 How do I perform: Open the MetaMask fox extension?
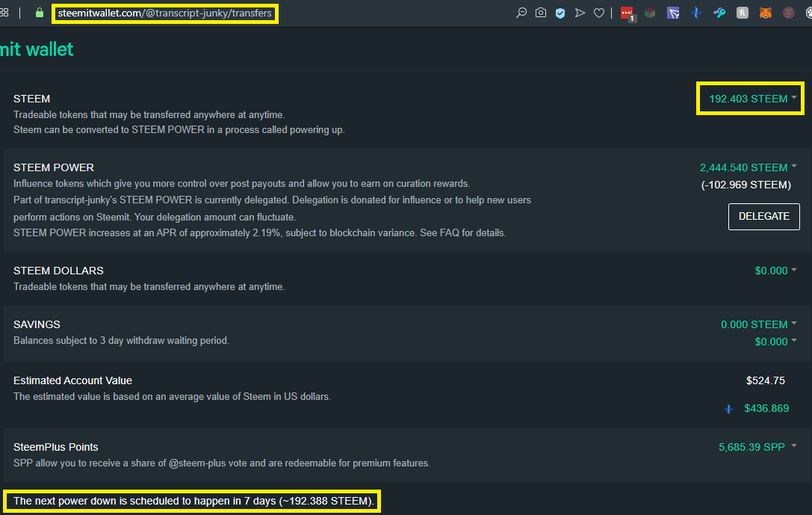766,13
